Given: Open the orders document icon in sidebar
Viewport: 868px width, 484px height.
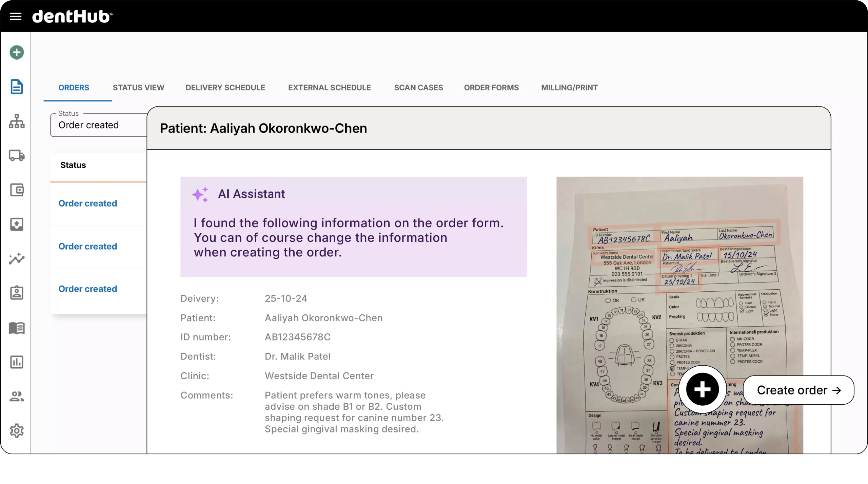Looking at the screenshot, I should [17, 87].
